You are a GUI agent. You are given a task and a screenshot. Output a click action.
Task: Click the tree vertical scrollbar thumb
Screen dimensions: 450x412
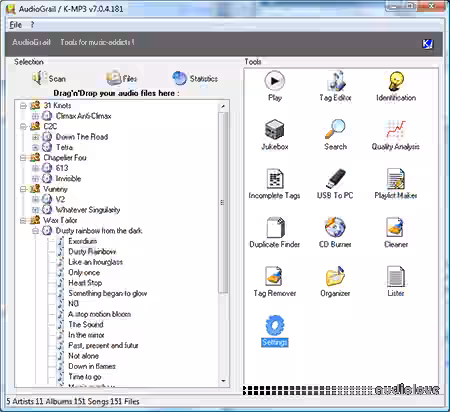coord(223,203)
